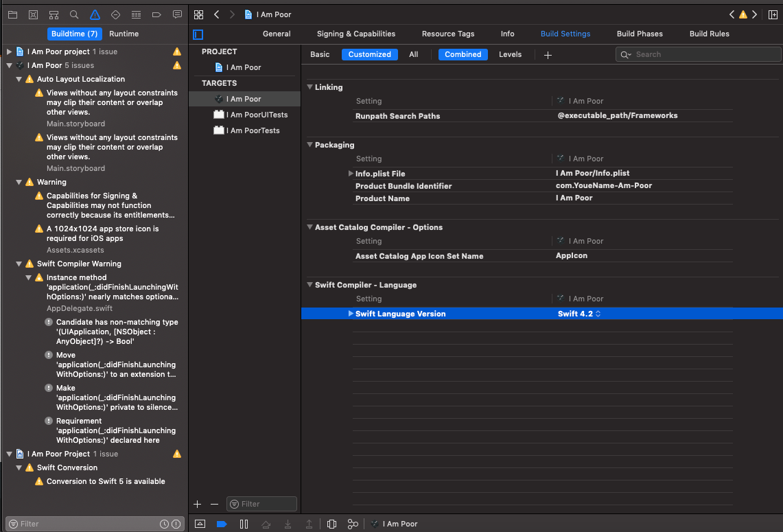Add a build setting with the plus button
Image resolution: width=783 pixels, height=532 pixels.
pos(548,55)
